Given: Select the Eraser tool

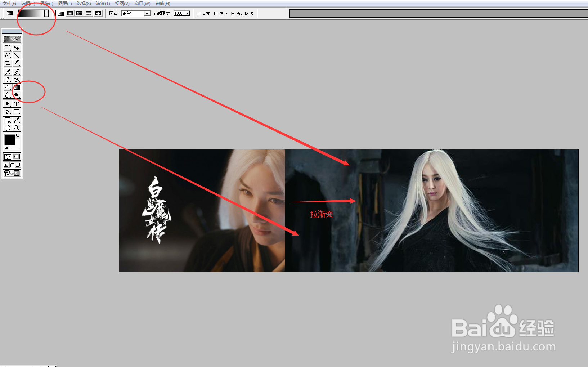Looking at the screenshot, I should (8, 87).
